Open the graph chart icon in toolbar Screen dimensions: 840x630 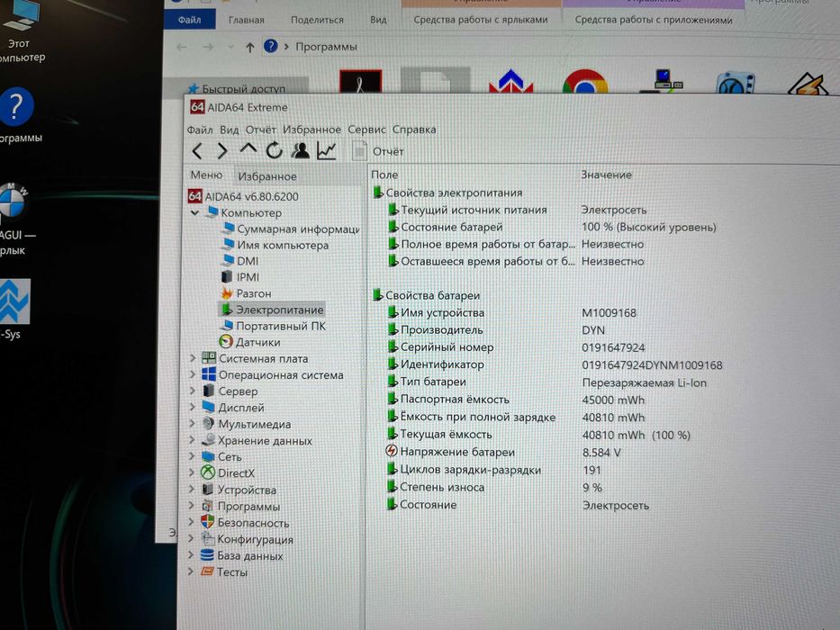click(x=326, y=150)
